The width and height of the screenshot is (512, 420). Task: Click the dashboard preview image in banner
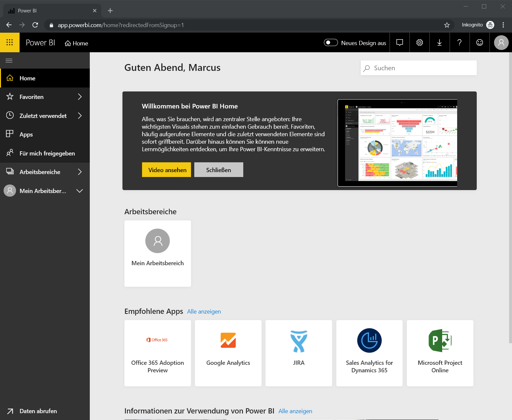397,143
